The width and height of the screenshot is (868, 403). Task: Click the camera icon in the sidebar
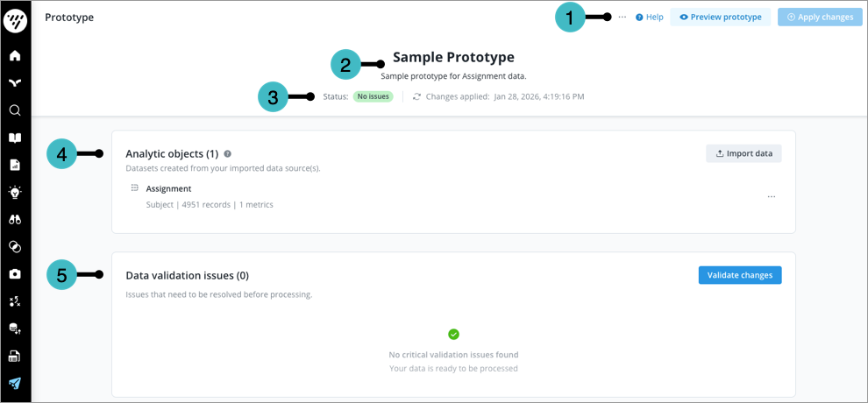pos(15,274)
